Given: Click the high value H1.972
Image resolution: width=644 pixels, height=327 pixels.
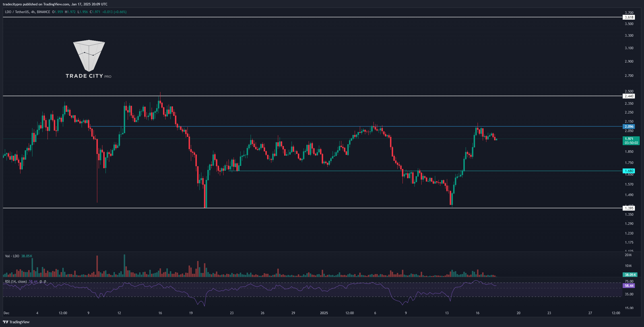Looking at the screenshot, I should tap(70, 12).
